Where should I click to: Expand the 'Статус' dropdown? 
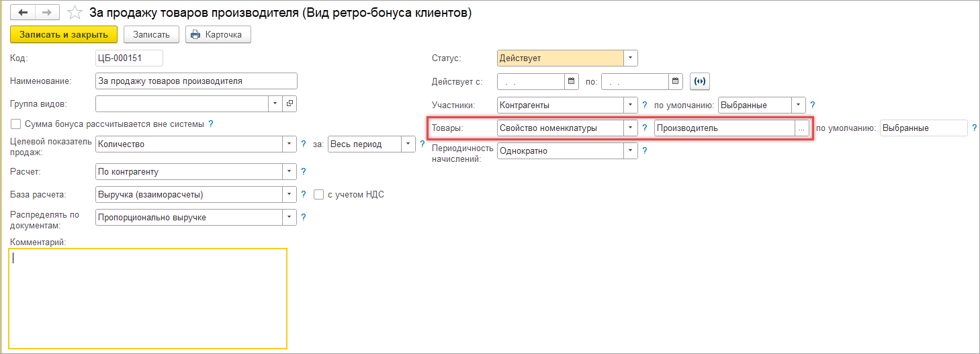click(x=630, y=58)
